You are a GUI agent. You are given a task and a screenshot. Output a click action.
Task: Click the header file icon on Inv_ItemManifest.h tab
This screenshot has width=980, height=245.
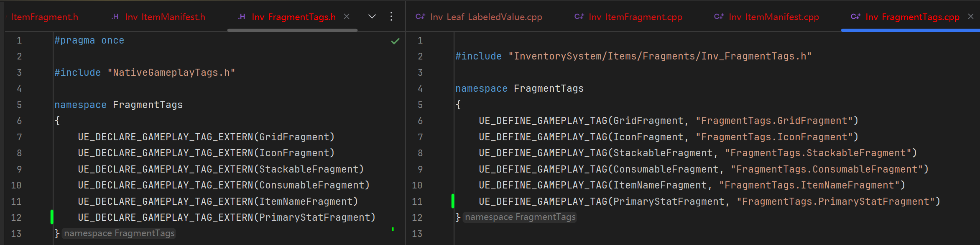[x=115, y=17]
